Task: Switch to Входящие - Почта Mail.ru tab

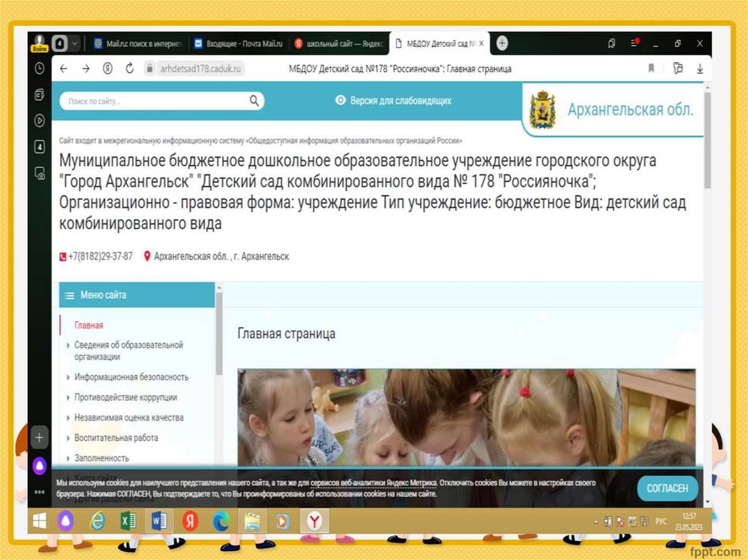Action: (239, 43)
